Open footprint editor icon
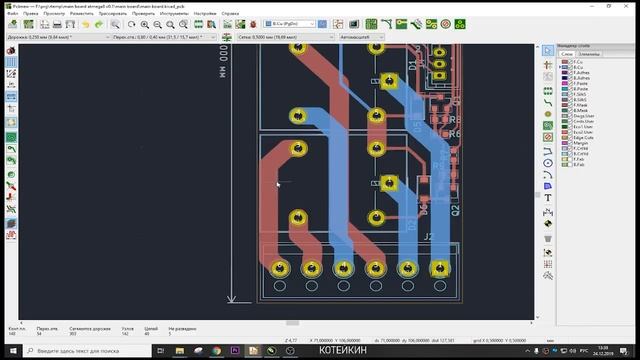Viewport: 640px width, 360px height. pyautogui.click(x=198, y=24)
